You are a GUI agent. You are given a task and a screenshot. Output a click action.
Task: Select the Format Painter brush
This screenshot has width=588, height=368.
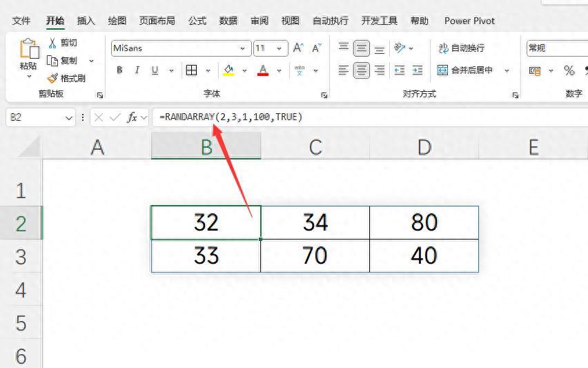pyautogui.click(x=52, y=78)
